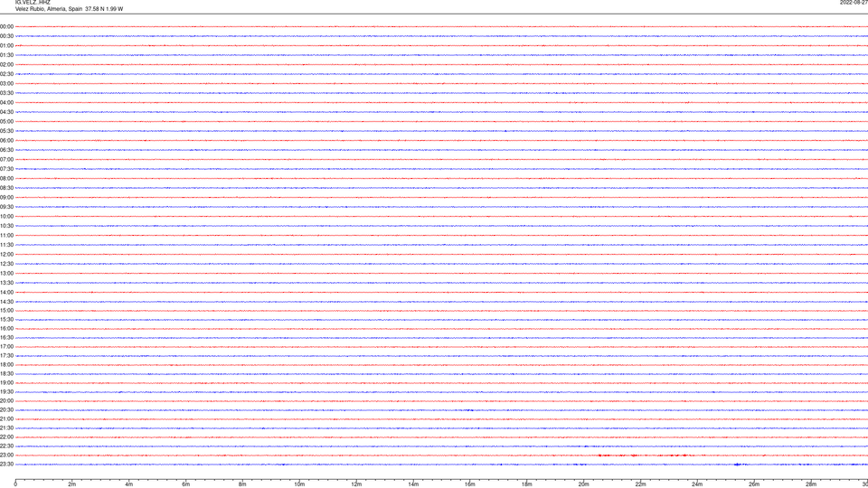The height and width of the screenshot is (488, 868).
Task: Click the 11:30 row label
Action: coord(6,245)
